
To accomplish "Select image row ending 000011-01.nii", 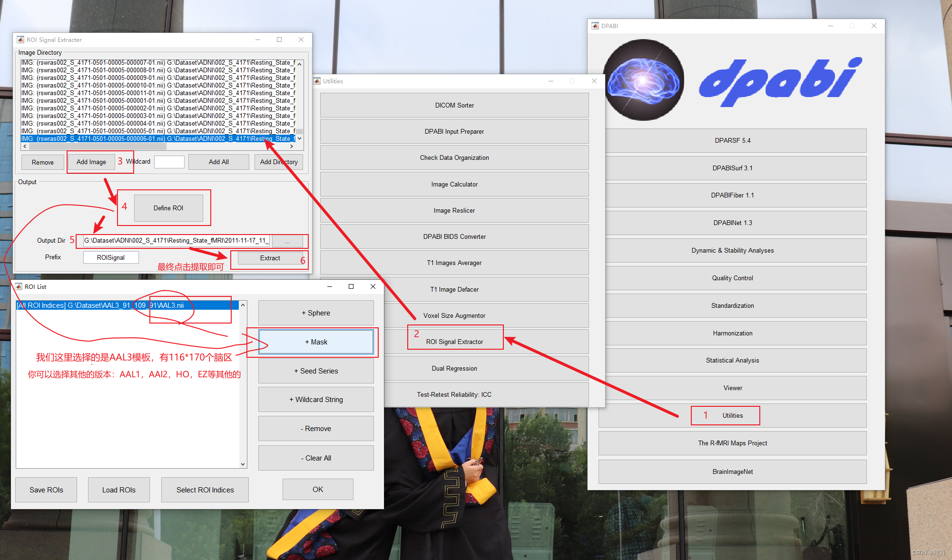I will (x=158, y=93).
